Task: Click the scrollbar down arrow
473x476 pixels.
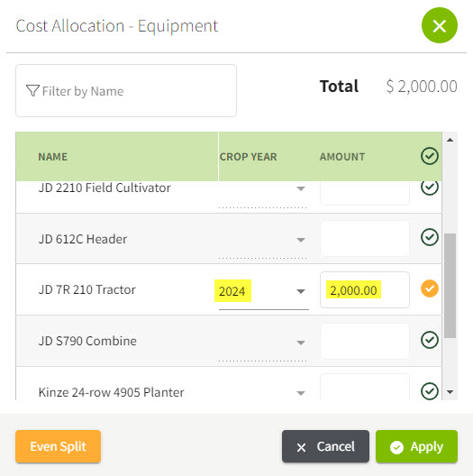Action: click(450, 392)
